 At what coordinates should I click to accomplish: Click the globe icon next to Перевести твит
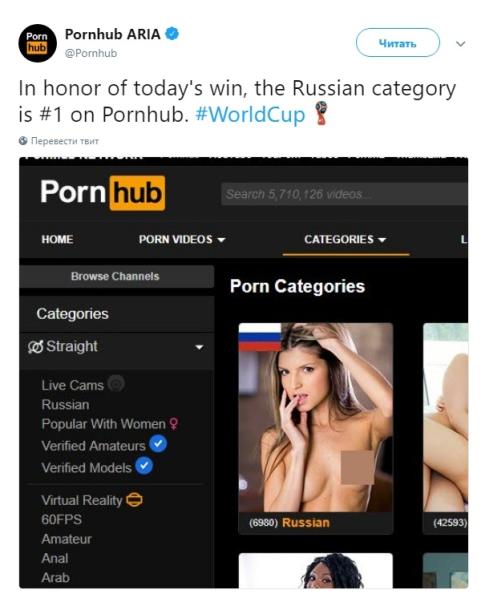[23, 141]
